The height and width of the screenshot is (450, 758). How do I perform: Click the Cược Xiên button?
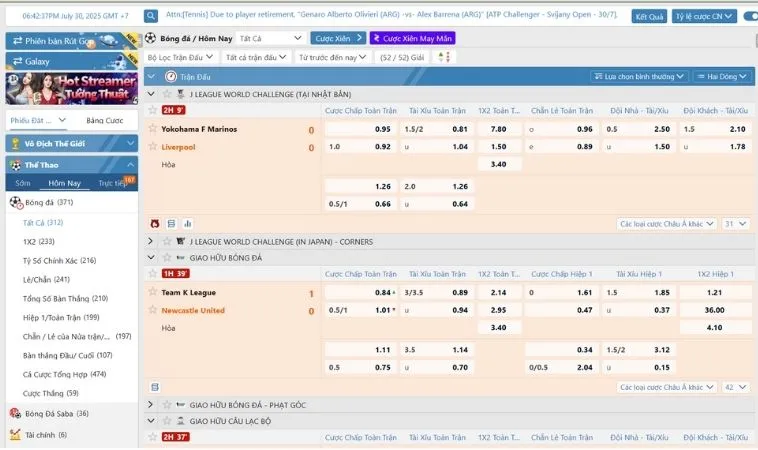coord(338,38)
